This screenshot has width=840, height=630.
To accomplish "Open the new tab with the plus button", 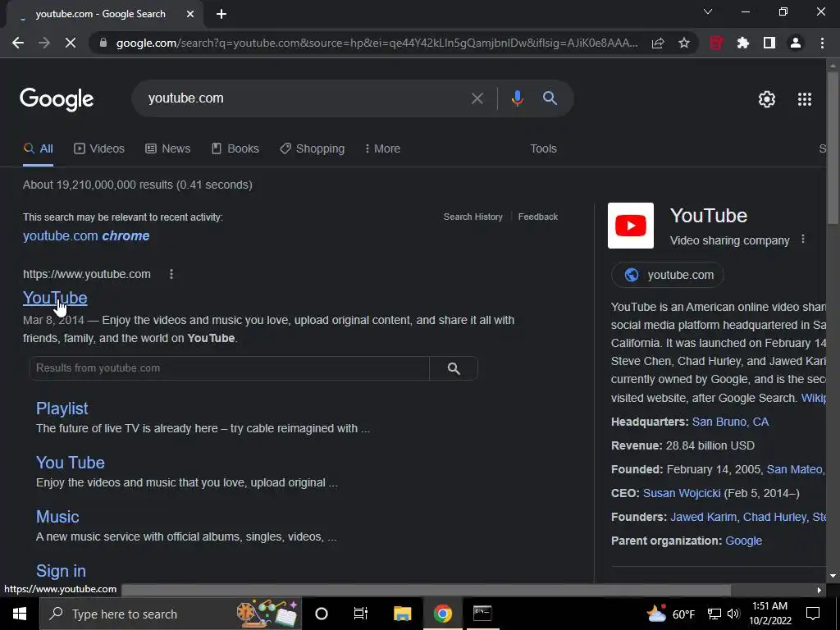I will [x=221, y=14].
